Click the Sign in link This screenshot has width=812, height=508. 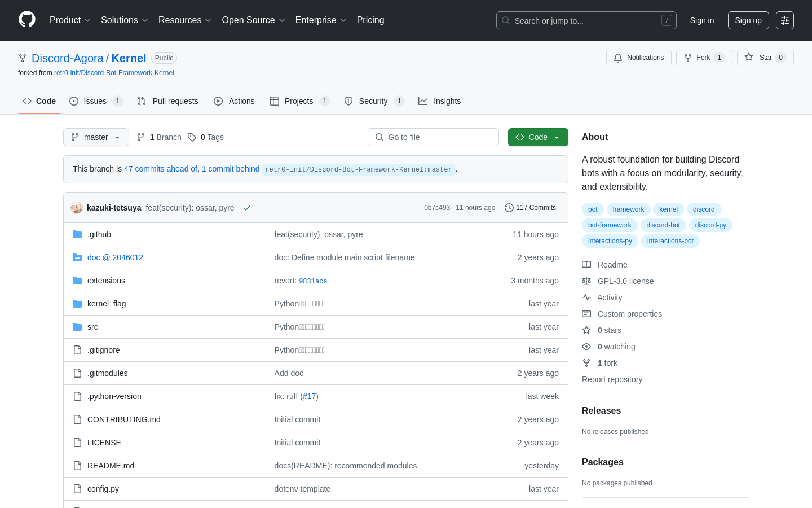[702, 20]
